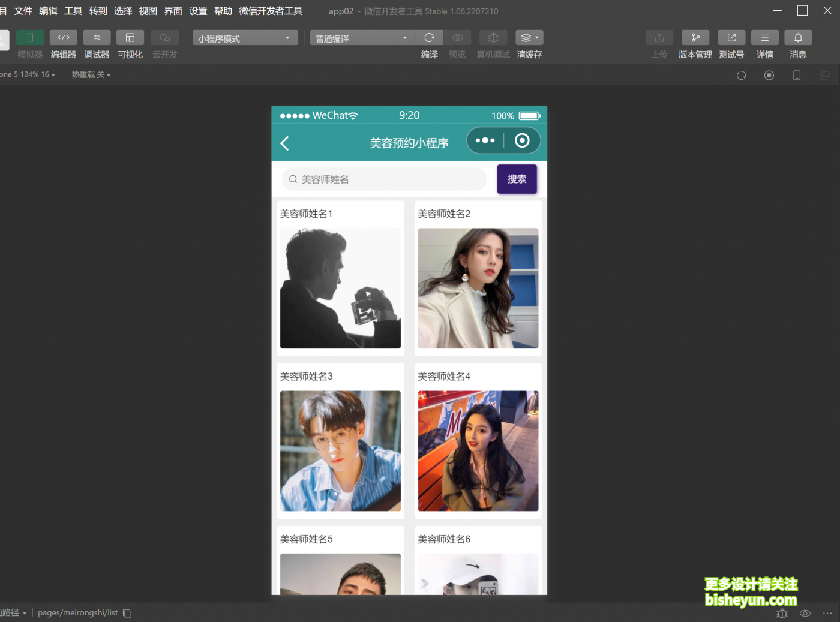Open the messages bell icon

798,38
